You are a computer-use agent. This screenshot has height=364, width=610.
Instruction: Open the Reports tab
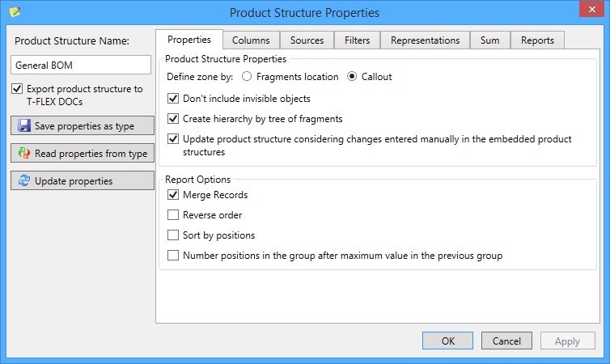point(537,40)
